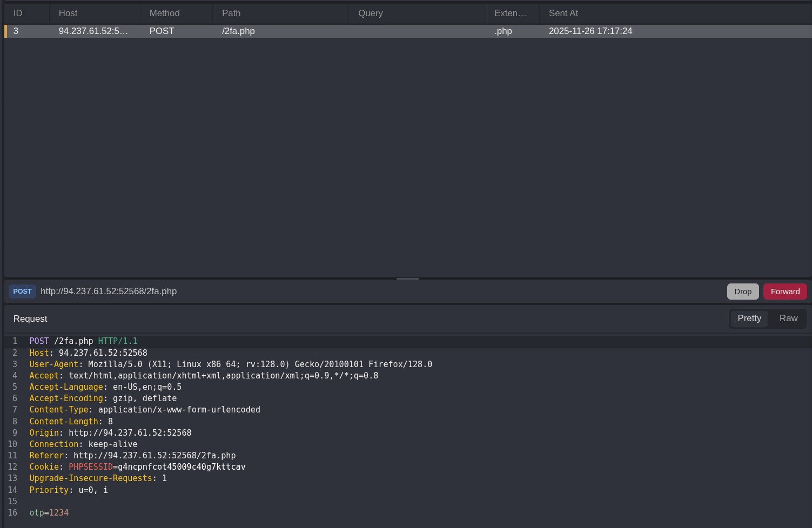The width and height of the screenshot is (812, 528).
Task: Switch to the Raw view tab
Action: pyautogui.click(x=788, y=319)
